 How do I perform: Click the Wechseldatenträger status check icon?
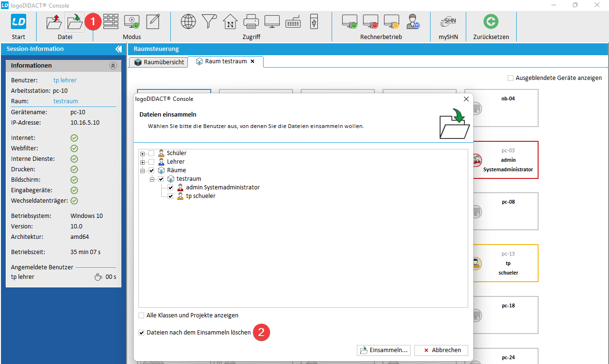[x=74, y=201]
